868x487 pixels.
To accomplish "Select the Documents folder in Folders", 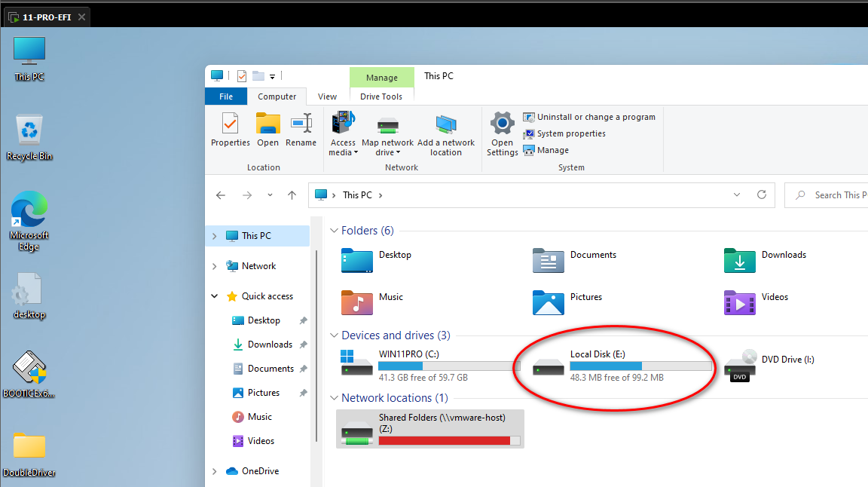I will (575, 260).
